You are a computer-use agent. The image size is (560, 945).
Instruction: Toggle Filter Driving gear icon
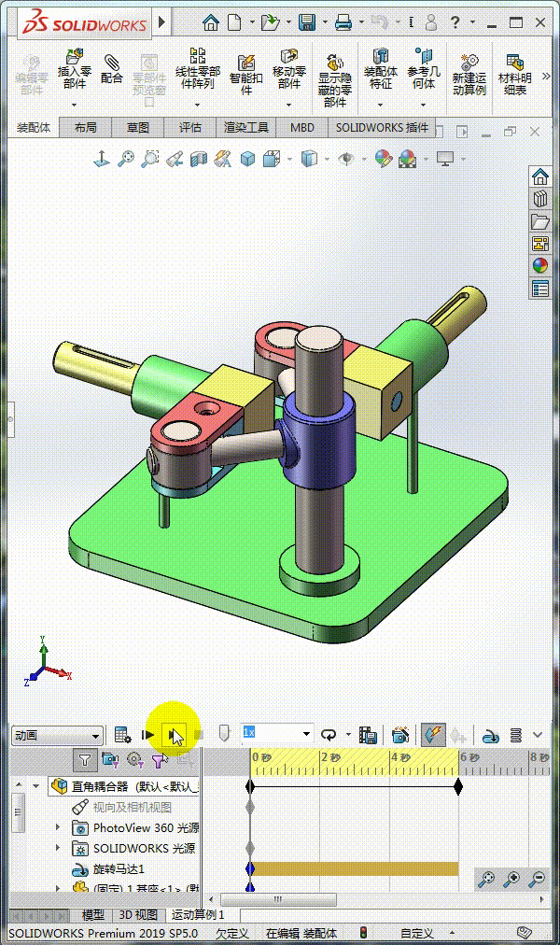[x=135, y=761]
